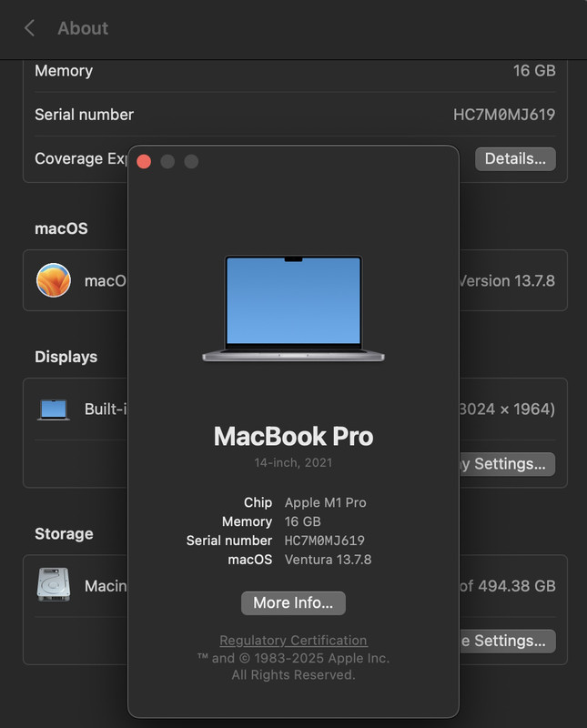
Task: Click the 'Ventura 13.7.8' value
Action: tap(329, 560)
